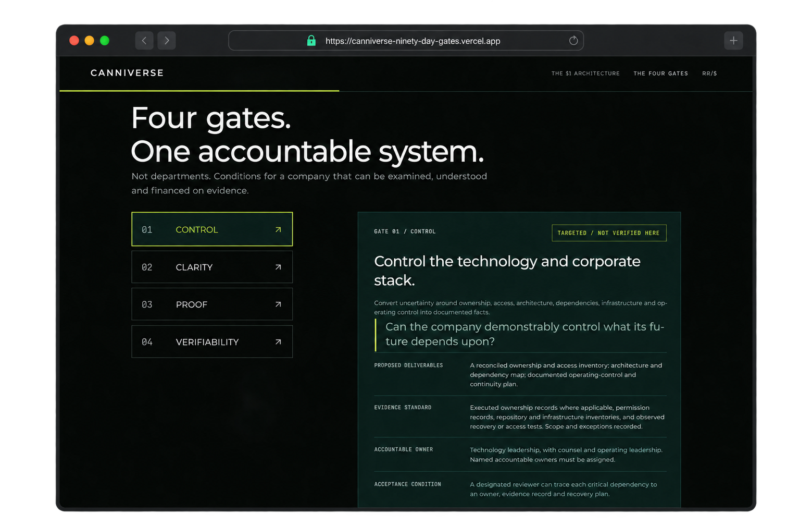
Task: Click the arrow icon in the CLARITY row
Action: (x=278, y=267)
